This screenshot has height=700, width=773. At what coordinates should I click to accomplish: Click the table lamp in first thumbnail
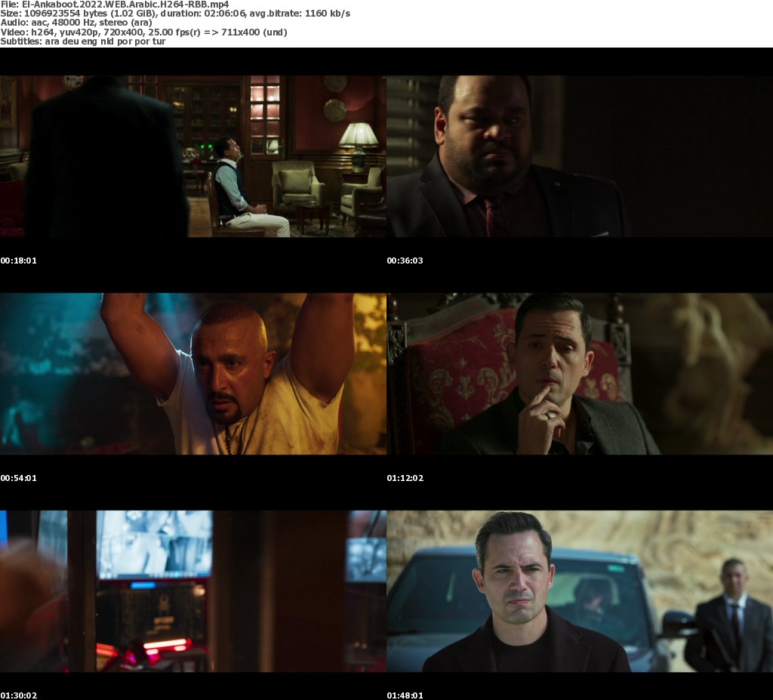tap(359, 144)
